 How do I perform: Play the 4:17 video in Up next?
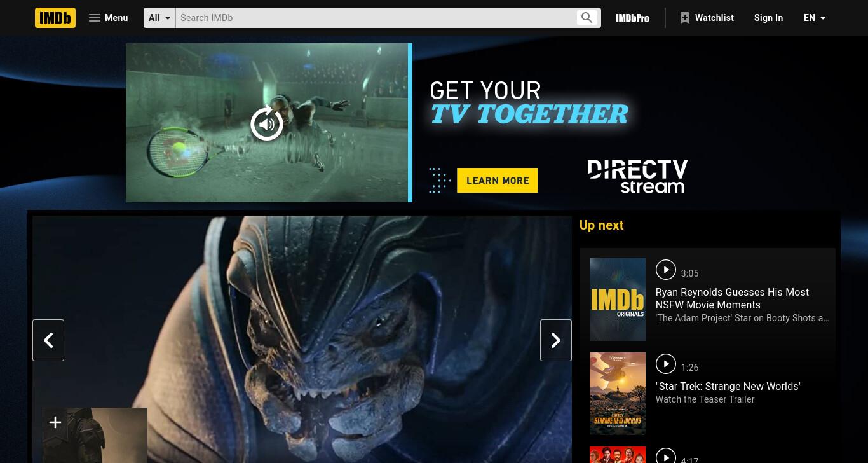pos(666,457)
